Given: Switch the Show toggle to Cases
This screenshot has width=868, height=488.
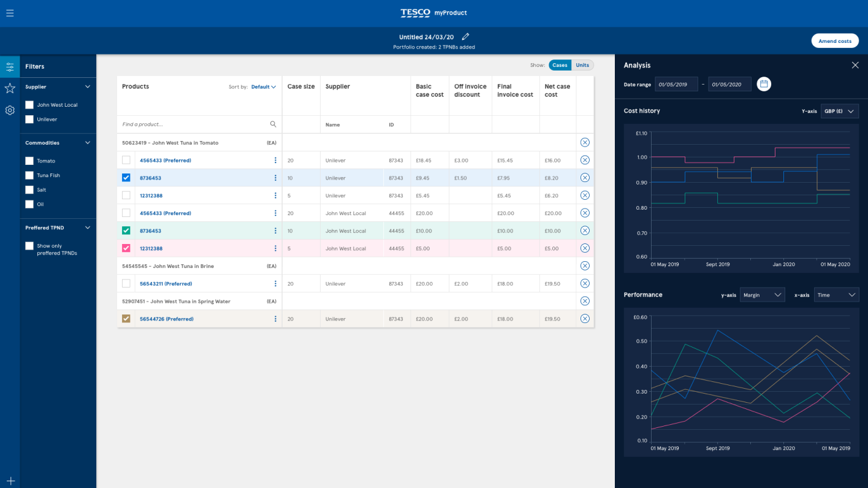Looking at the screenshot, I should coord(560,65).
